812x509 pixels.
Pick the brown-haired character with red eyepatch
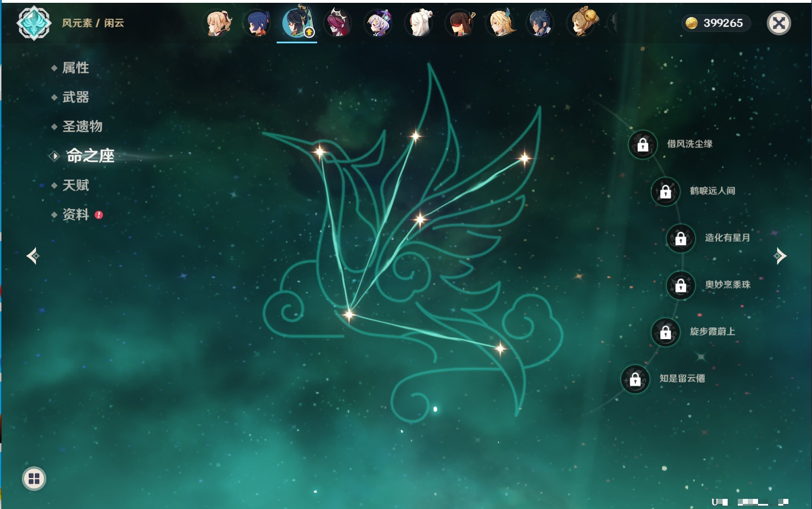(x=459, y=23)
